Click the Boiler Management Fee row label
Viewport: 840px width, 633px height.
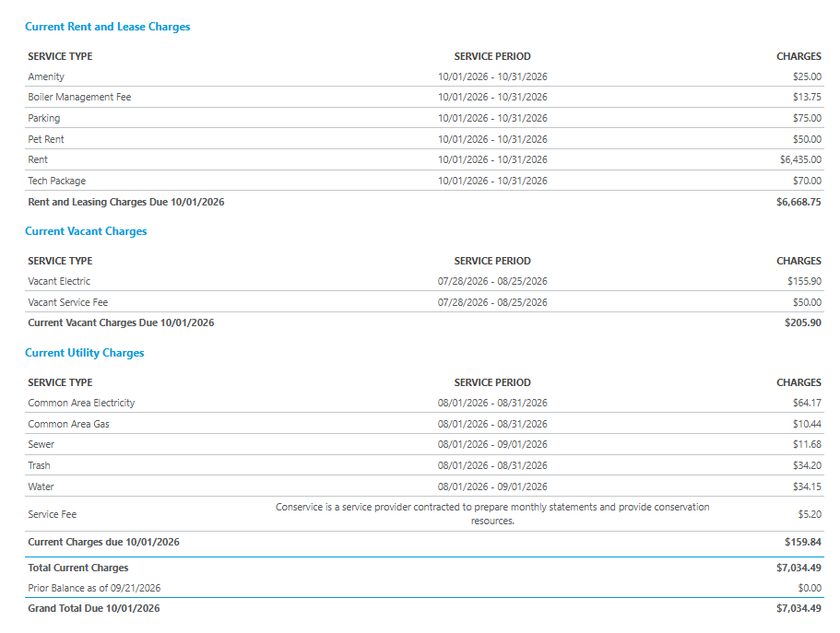pyautogui.click(x=79, y=97)
